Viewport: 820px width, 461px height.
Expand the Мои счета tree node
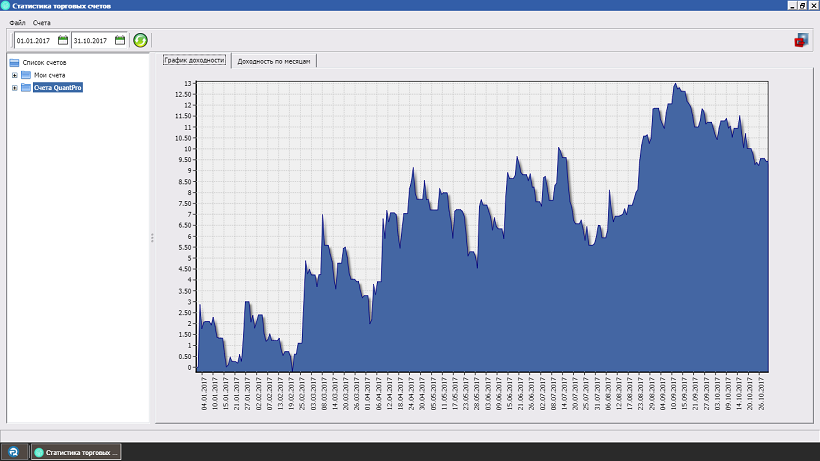[14, 75]
